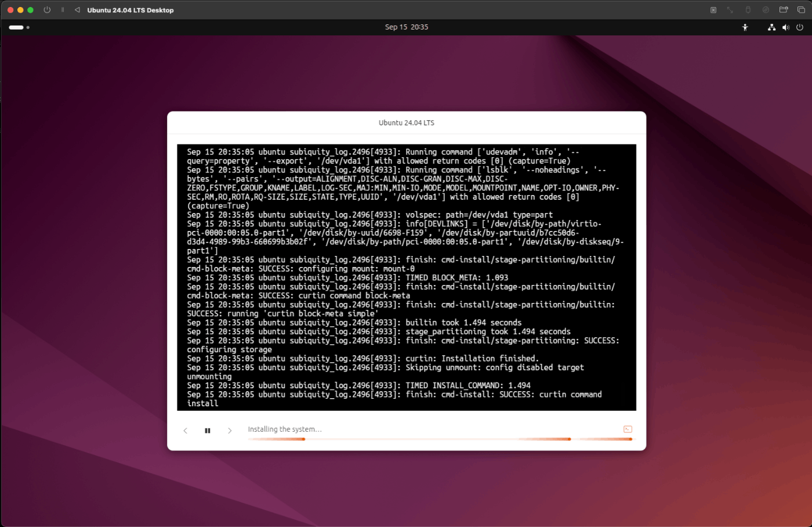The height and width of the screenshot is (527, 812).
Task: Open the system power menu in the GNOME top bar
Action: [800, 27]
